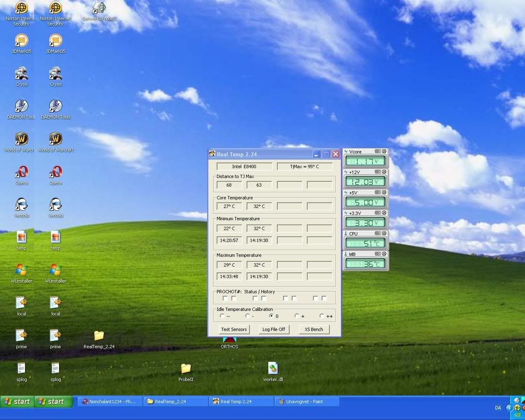The width and height of the screenshot is (525, 420).
Task: Click the XS Bench button
Action: pos(314,329)
